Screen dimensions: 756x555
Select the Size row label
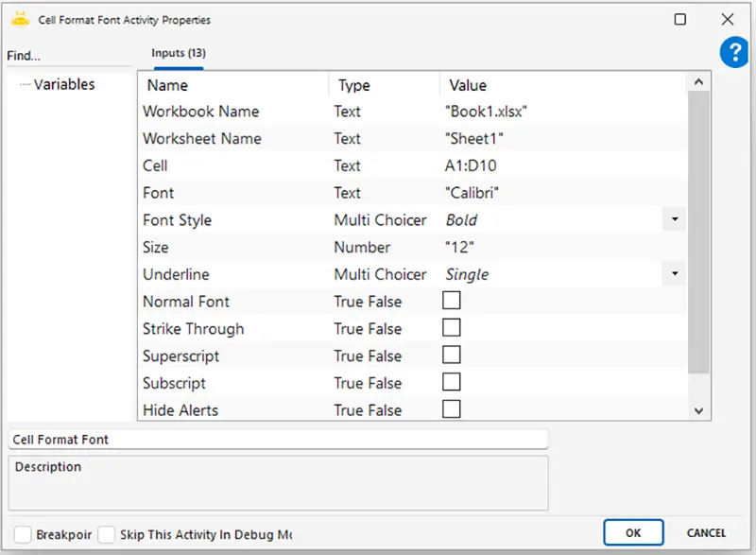[x=155, y=248]
